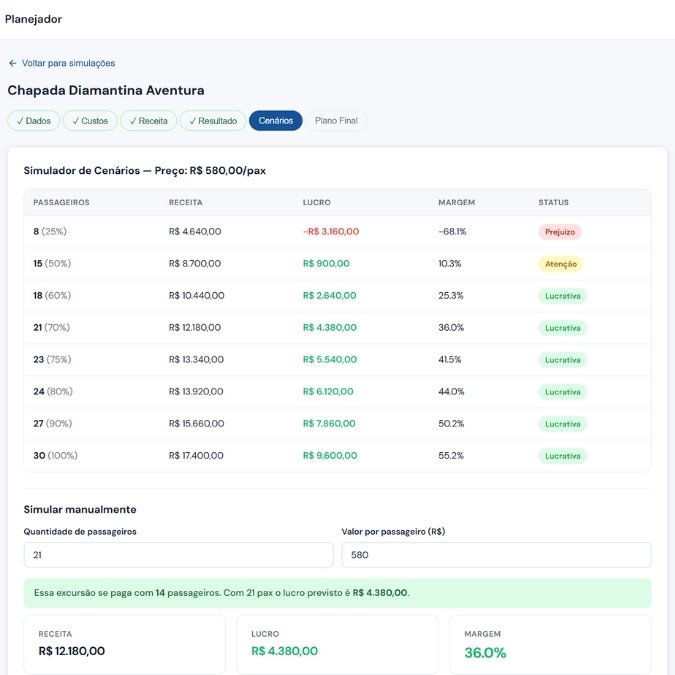Click the LUCRO column header in table
The image size is (675, 675).
coord(316,202)
